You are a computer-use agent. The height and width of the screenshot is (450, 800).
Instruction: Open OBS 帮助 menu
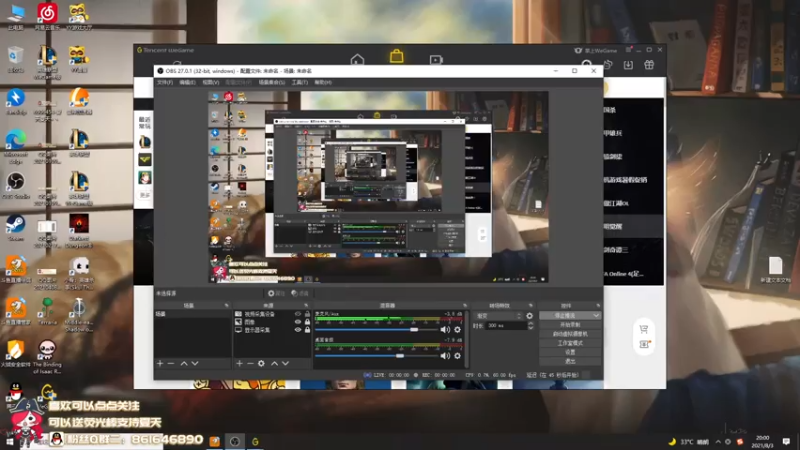[323, 82]
